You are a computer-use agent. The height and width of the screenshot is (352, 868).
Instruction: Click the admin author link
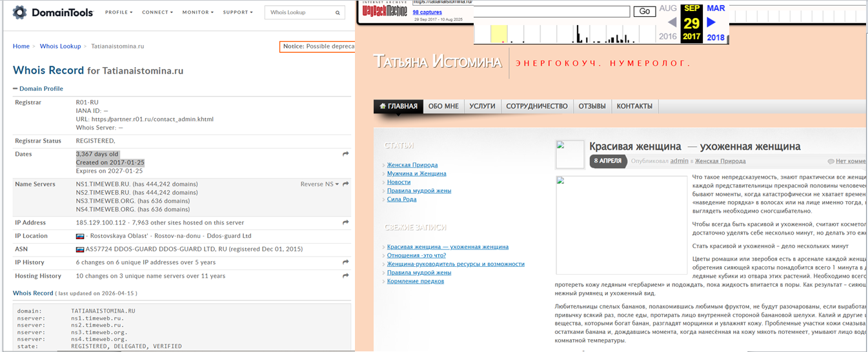679,161
